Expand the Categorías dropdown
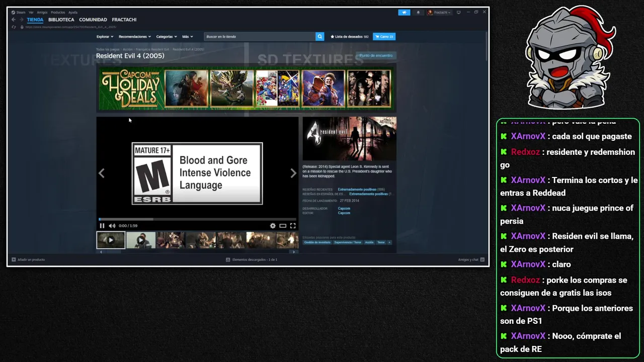This screenshot has height=362, width=644. coord(166,37)
